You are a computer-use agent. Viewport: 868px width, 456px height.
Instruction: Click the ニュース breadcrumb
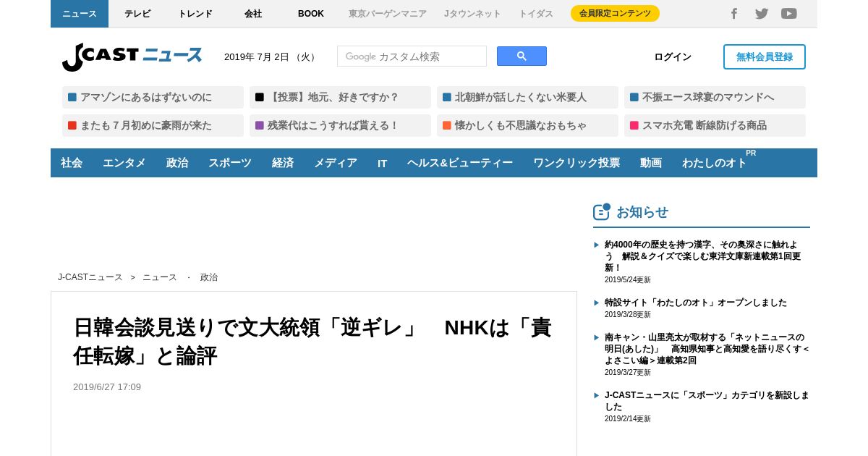[160, 277]
